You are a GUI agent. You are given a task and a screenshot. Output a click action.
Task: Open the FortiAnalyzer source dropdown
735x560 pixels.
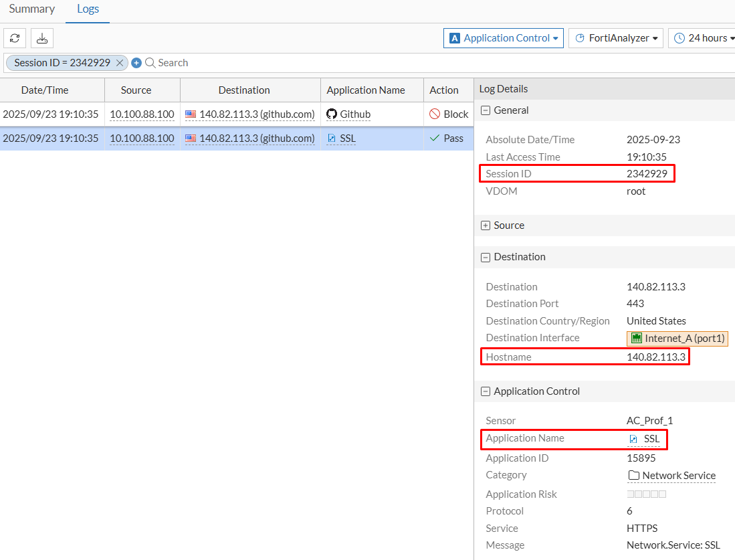615,38
